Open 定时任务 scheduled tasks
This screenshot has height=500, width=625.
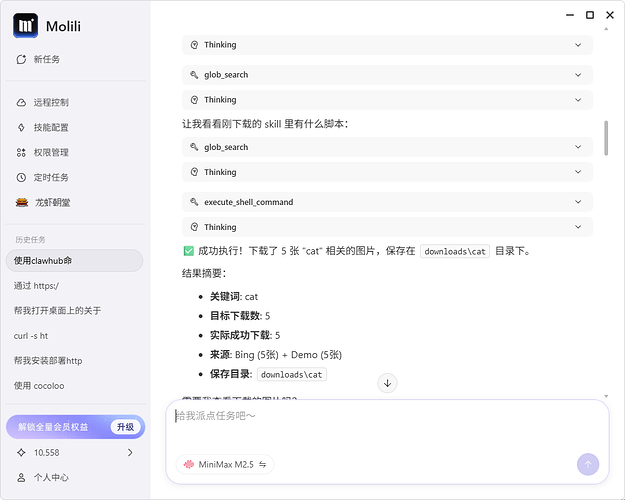(50, 178)
